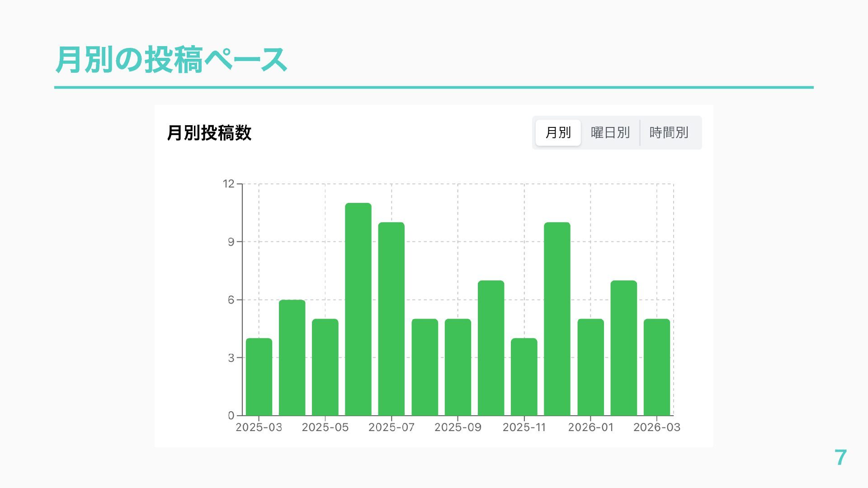Switch to the 時間別 tab
This screenshot has height=488, width=868.
(669, 133)
